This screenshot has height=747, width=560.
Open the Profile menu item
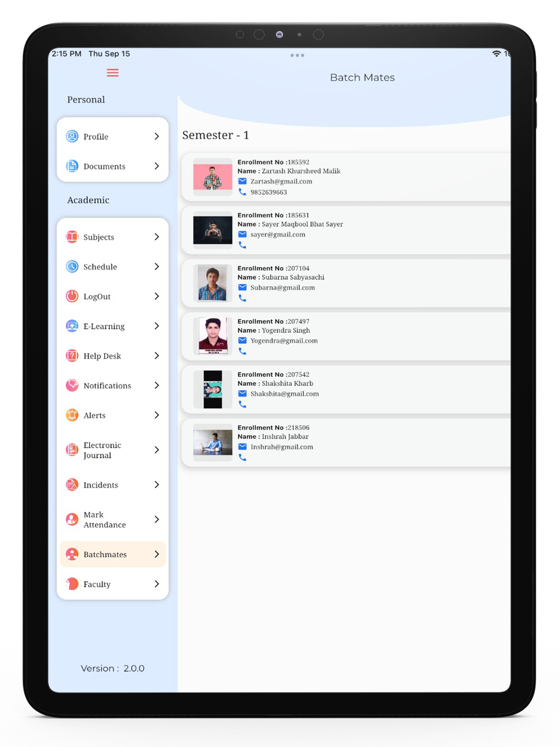coord(113,136)
